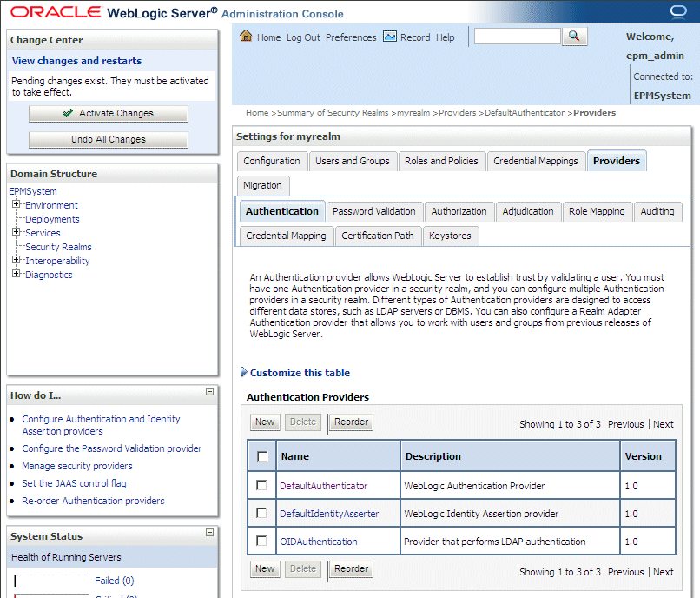Open Deployments in Domain Structure
Viewport: 700px width, 598px height.
52,219
